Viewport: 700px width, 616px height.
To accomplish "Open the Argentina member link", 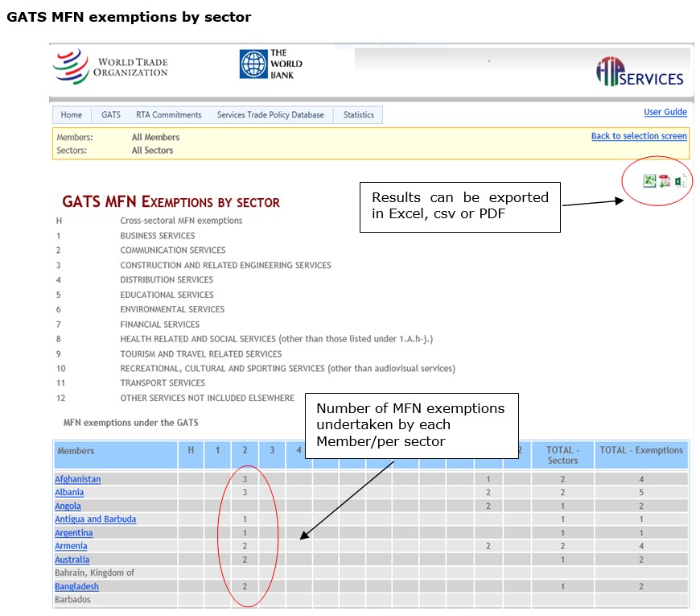I will click(74, 533).
